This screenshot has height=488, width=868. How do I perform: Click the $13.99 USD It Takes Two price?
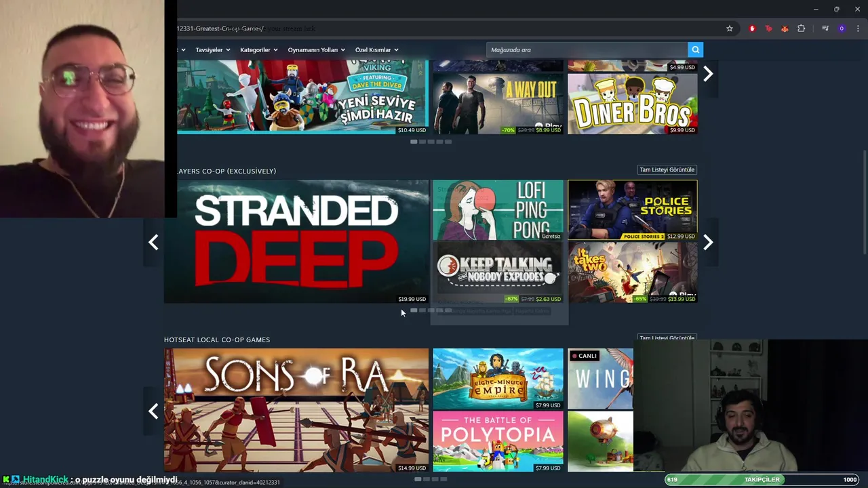(x=681, y=299)
